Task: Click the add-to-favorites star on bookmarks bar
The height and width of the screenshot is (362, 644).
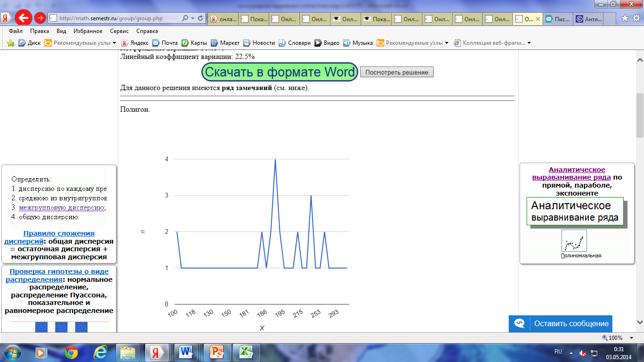Action: [11, 43]
